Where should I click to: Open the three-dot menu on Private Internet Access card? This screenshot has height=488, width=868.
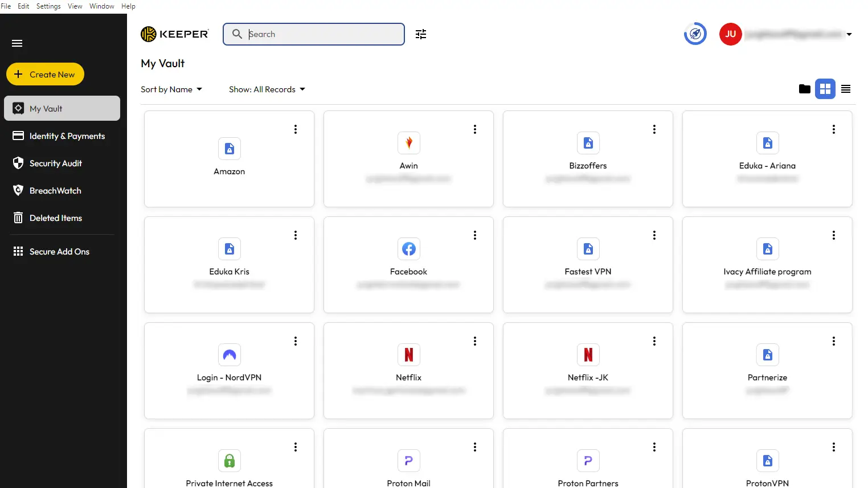click(296, 447)
